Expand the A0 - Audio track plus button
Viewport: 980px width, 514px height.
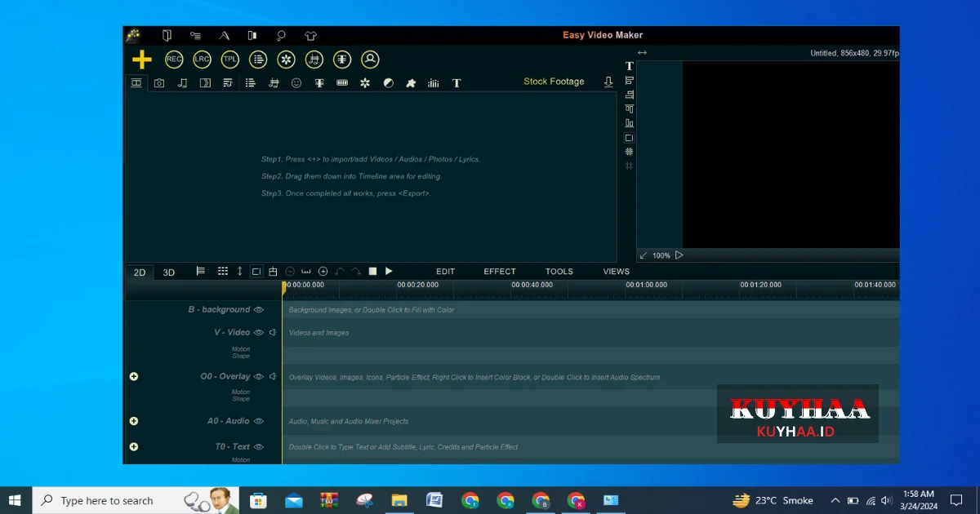tap(134, 422)
